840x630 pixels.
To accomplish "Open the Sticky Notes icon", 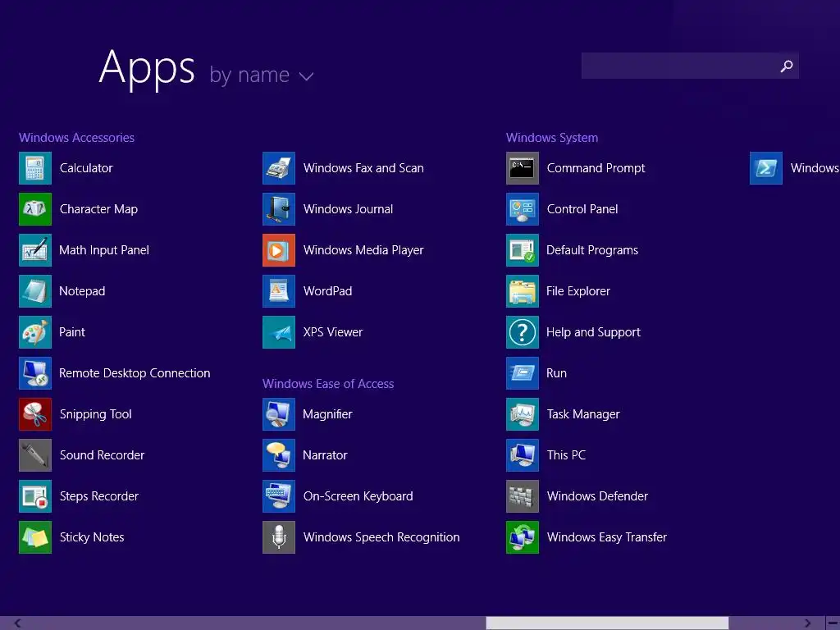I will [35, 537].
